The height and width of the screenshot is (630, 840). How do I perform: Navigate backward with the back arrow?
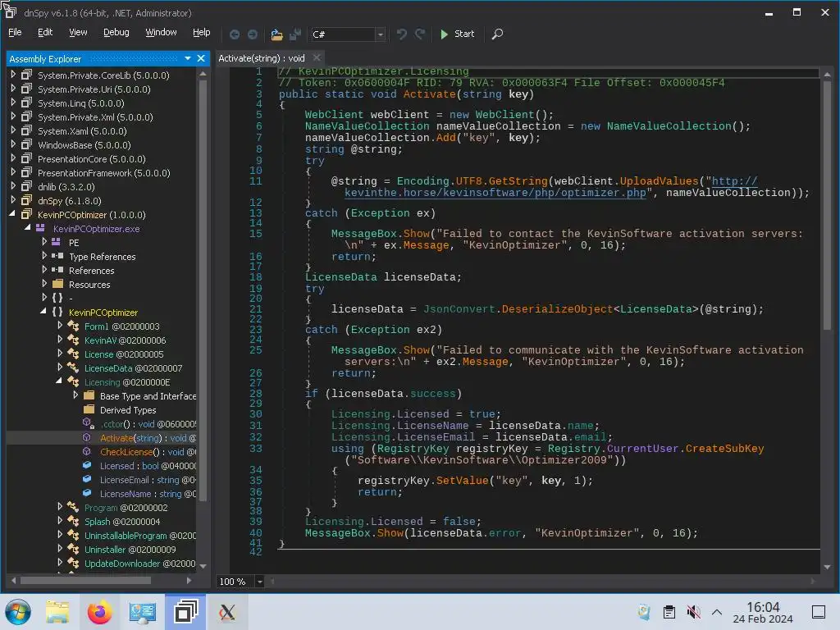tap(234, 34)
